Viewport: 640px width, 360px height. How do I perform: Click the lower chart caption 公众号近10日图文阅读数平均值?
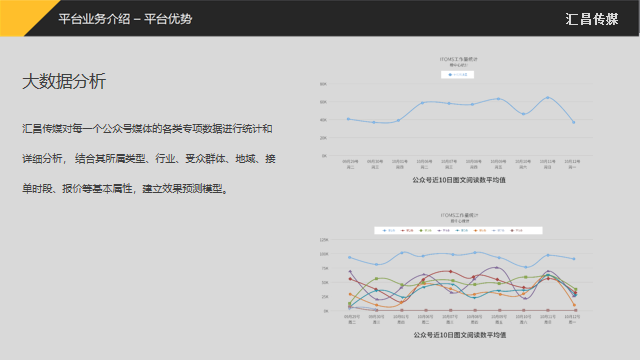(460, 335)
